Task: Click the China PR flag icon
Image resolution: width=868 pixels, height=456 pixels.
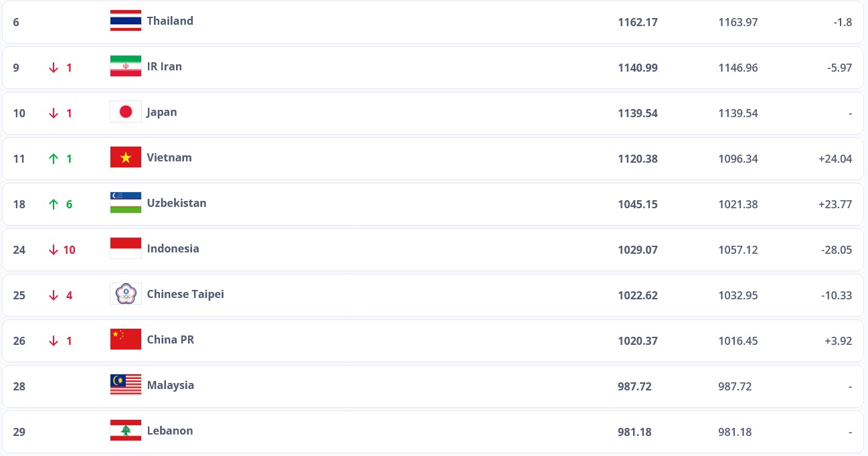Action: [125, 339]
